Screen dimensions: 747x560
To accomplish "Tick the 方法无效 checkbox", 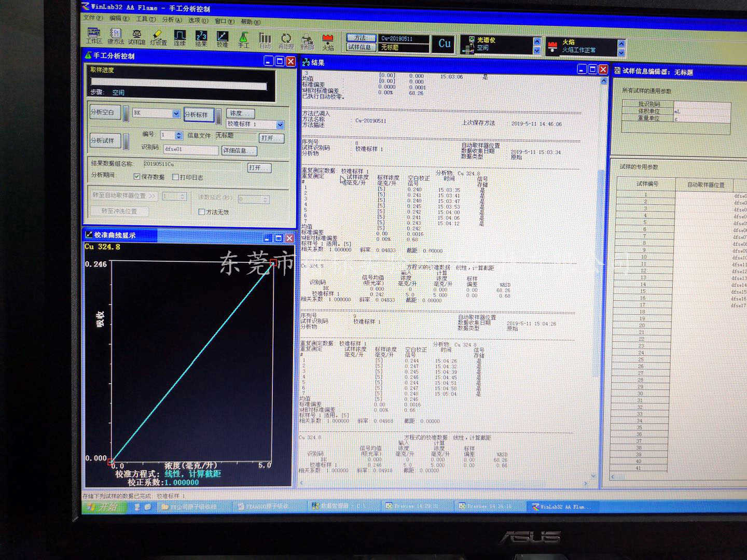I will click(x=202, y=212).
